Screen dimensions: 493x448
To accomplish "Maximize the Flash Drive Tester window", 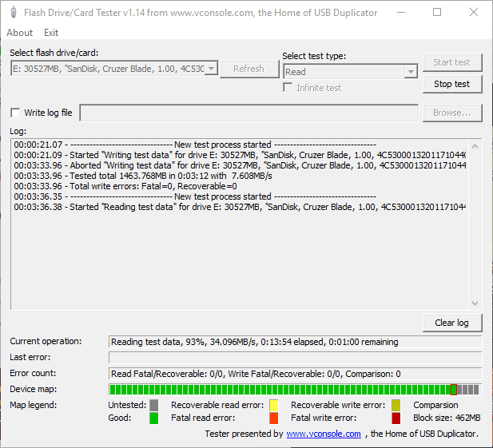I will pos(437,13).
